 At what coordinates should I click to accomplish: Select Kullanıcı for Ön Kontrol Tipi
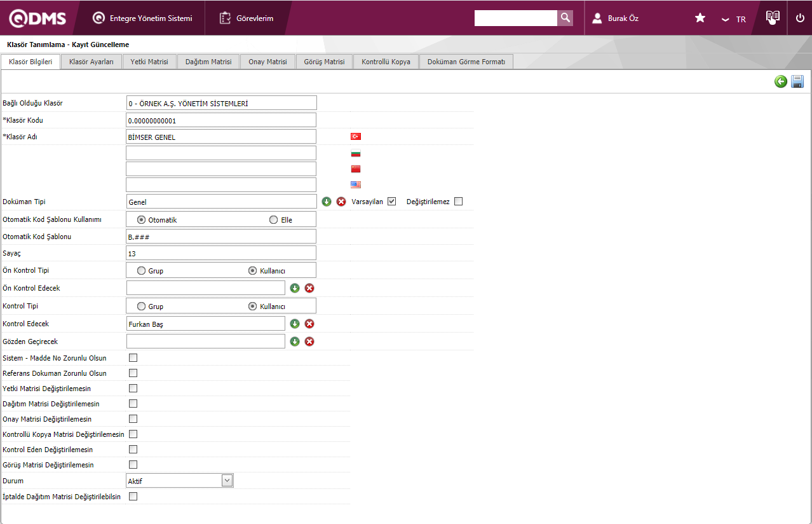click(253, 270)
